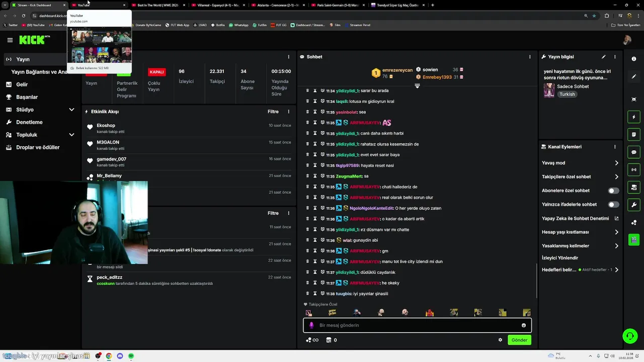Expand the Topluluk sidebar section
Image resolution: width=644 pixels, height=362 pixels.
[71, 135]
